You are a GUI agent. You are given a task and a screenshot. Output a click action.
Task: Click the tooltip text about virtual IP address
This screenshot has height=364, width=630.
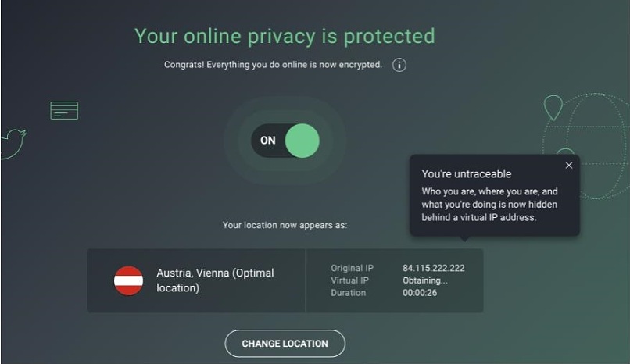(489, 205)
